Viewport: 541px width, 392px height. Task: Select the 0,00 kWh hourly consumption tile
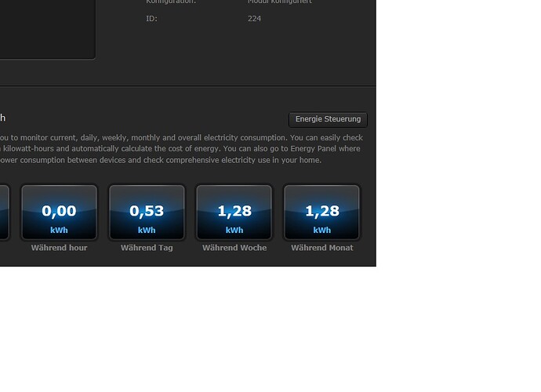pos(59,212)
